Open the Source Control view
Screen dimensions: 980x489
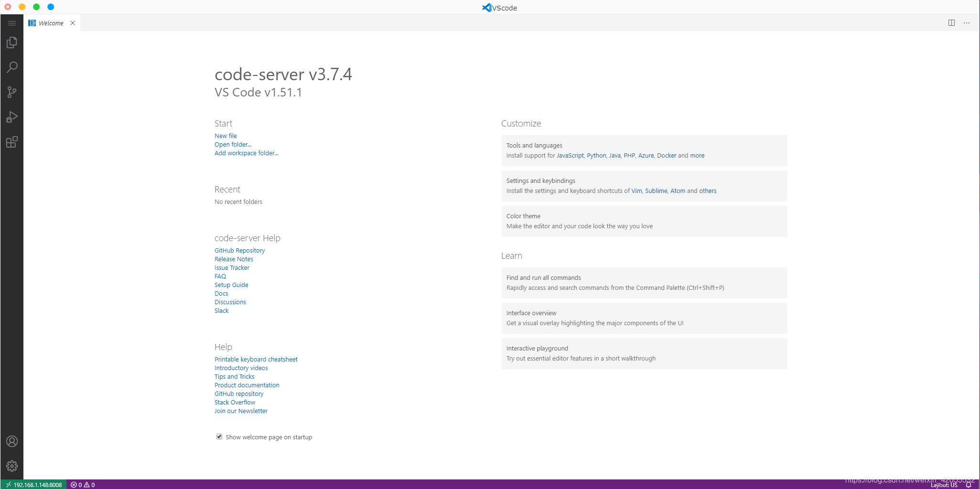(12, 92)
